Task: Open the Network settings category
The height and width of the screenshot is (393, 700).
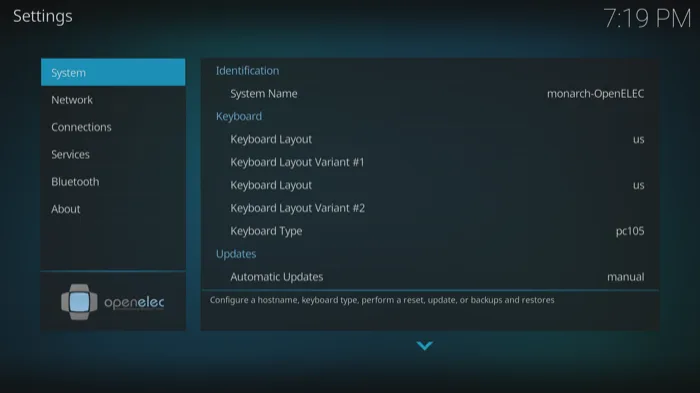Action: 113,100
